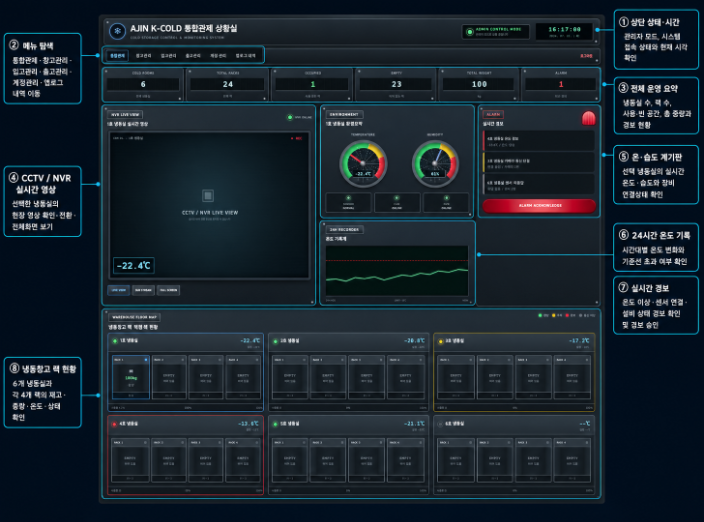Select Rack 2 in room 4 (4호 냉동실)
This screenshot has height=522, width=704.
[168, 461]
